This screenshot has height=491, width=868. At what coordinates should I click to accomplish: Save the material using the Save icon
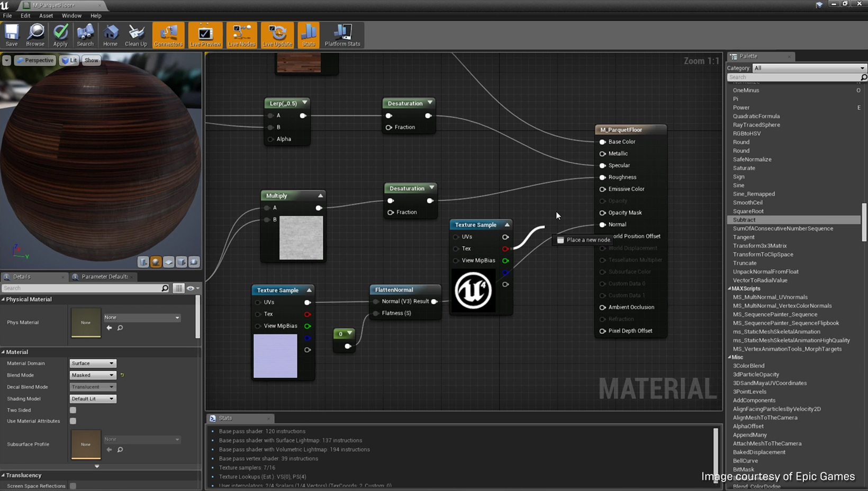(11, 35)
